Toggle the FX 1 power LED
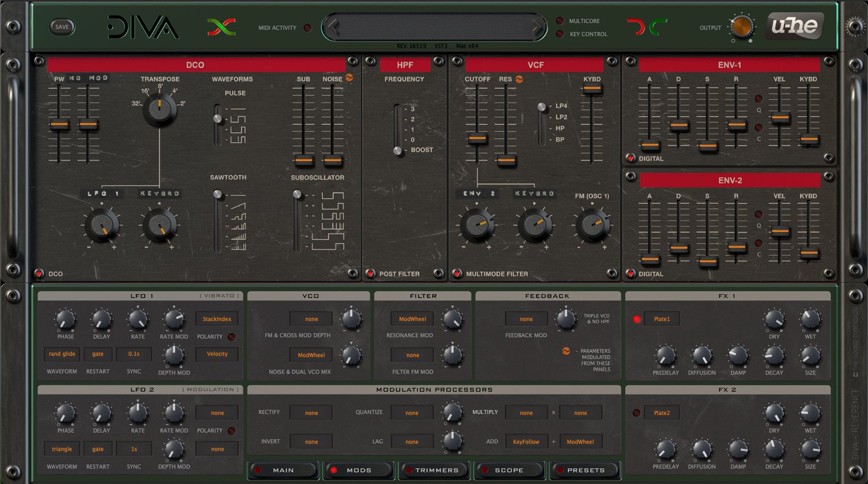Screen dimensions: 868x484 click(637, 319)
